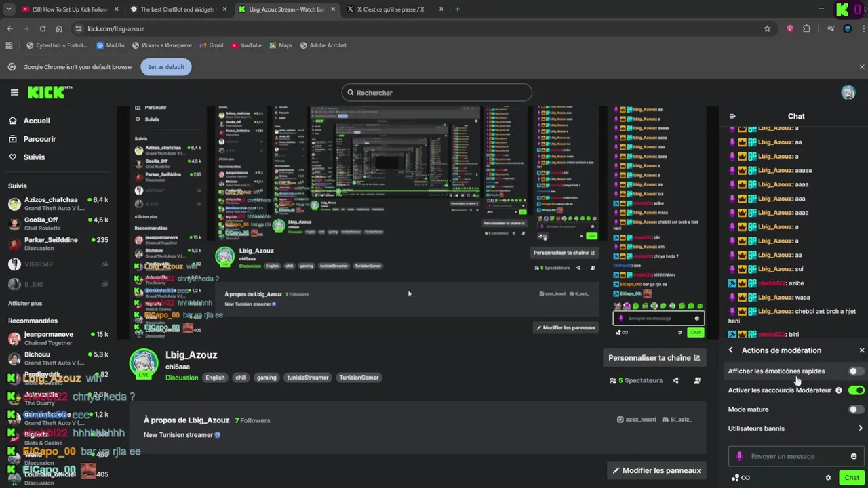Switch to the X C'est ce qu'il se passe tab

[395, 9]
